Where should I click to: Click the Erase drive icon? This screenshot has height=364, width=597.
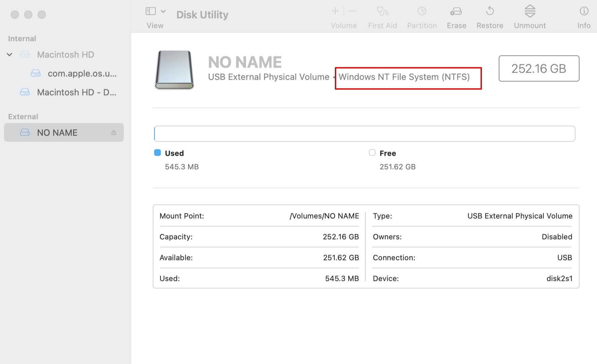pos(456,11)
